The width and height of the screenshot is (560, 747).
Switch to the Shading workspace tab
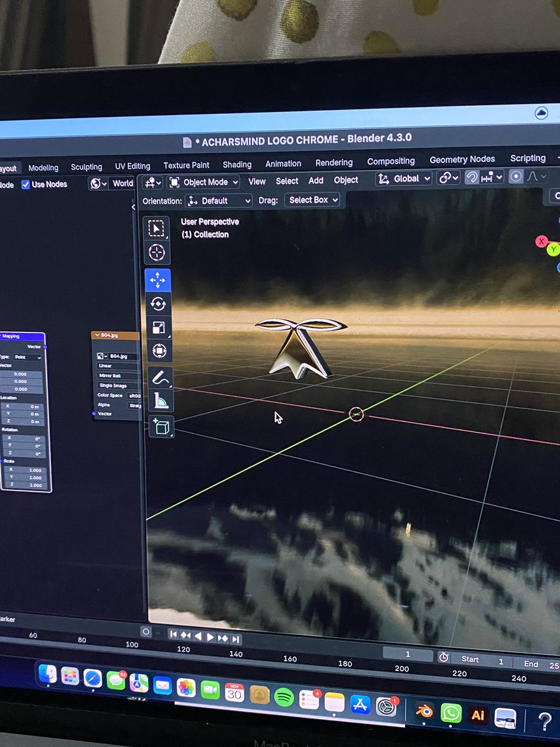coord(237,164)
